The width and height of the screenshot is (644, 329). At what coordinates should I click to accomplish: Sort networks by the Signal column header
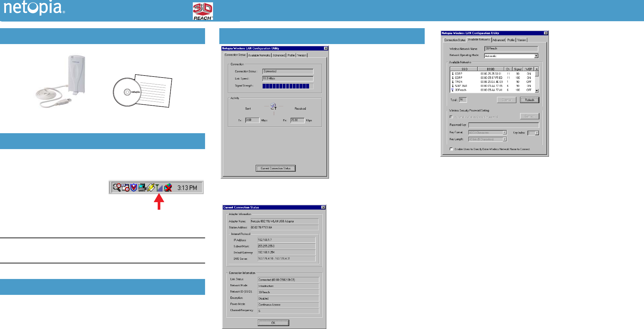point(518,69)
